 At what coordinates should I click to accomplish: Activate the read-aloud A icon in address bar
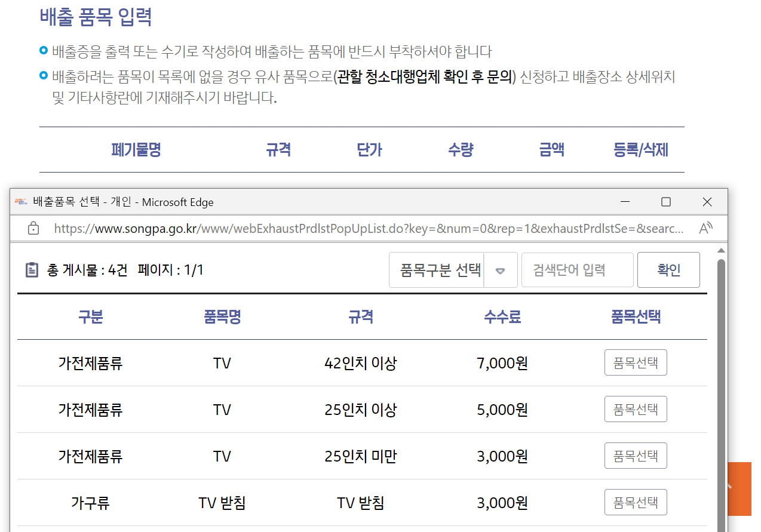click(x=707, y=228)
